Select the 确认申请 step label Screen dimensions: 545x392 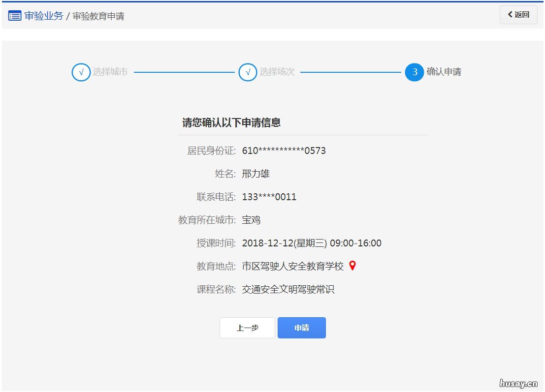tap(444, 72)
